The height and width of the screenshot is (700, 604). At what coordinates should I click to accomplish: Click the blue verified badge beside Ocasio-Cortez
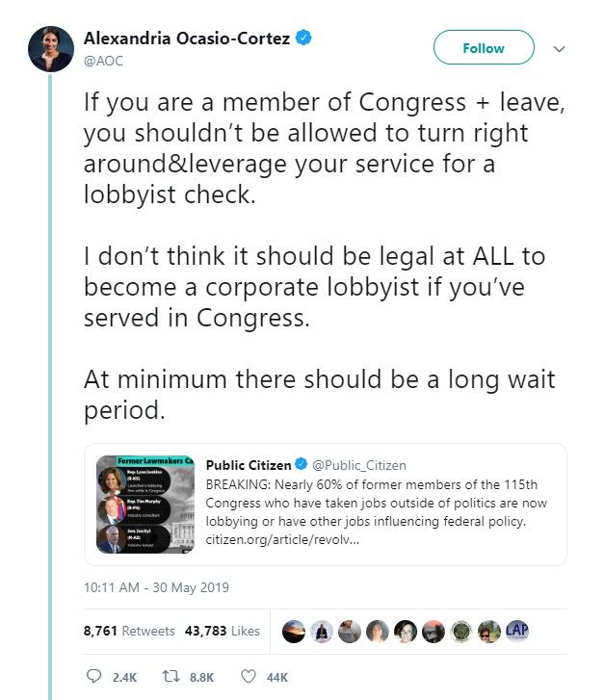[304, 38]
